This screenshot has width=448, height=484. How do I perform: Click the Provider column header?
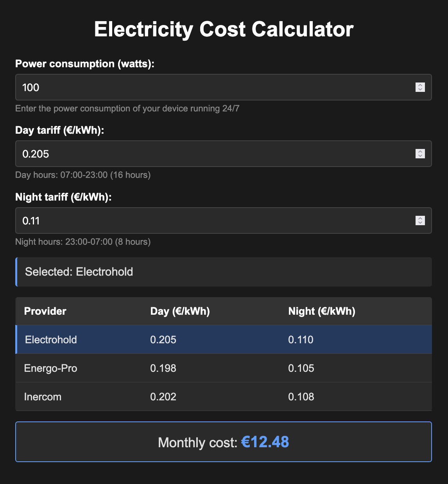pos(45,311)
